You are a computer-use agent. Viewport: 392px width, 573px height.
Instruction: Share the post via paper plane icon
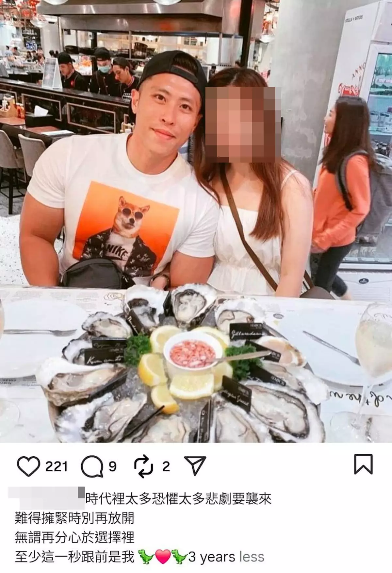(x=195, y=465)
